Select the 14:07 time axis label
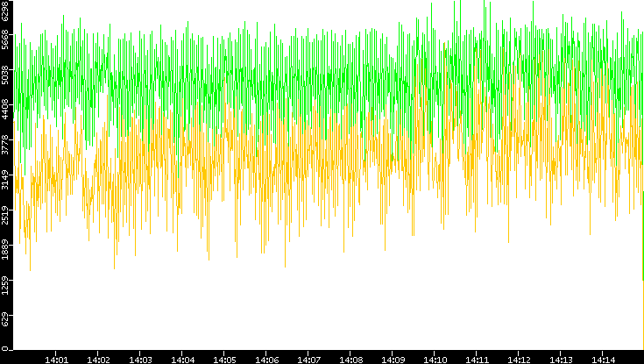Image resolution: width=644 pixels, height=364 pixels. [308, 360]
